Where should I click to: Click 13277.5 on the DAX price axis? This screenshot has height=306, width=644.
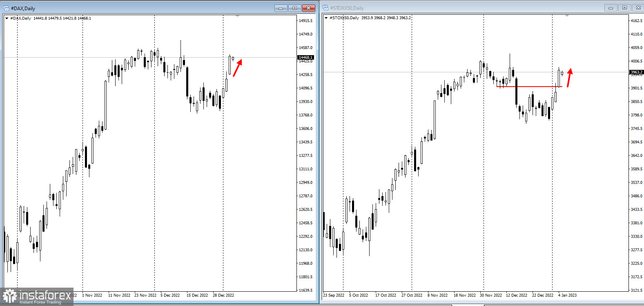(305, 156)
